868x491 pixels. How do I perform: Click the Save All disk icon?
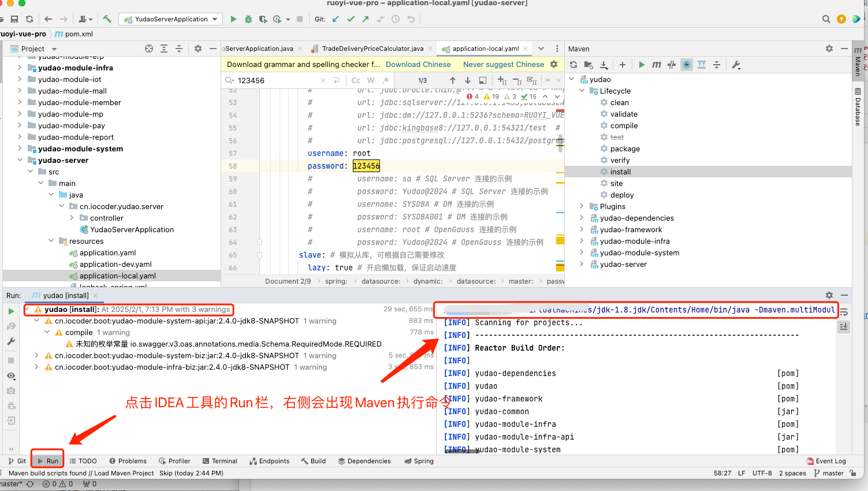(x=14, y=19)
